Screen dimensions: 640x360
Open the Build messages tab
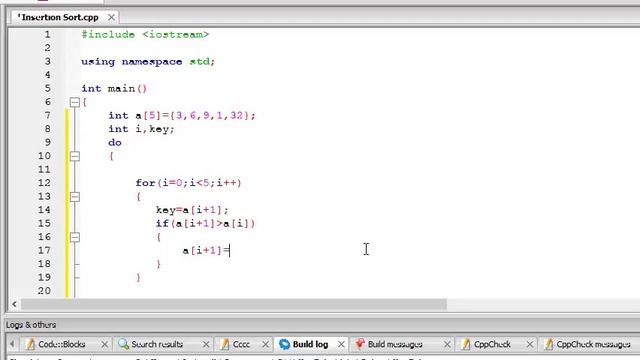click(394, 344)
